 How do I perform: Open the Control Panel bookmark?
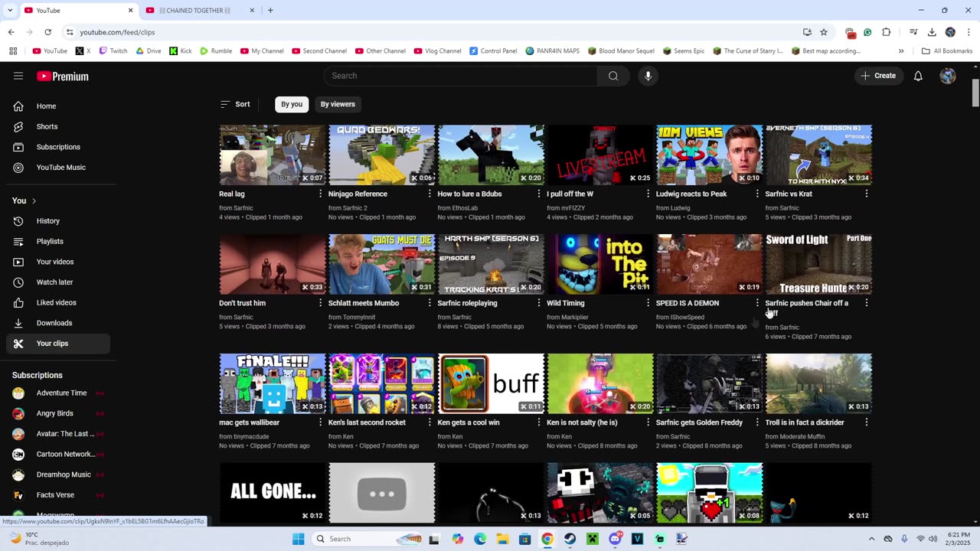point(493,51)
